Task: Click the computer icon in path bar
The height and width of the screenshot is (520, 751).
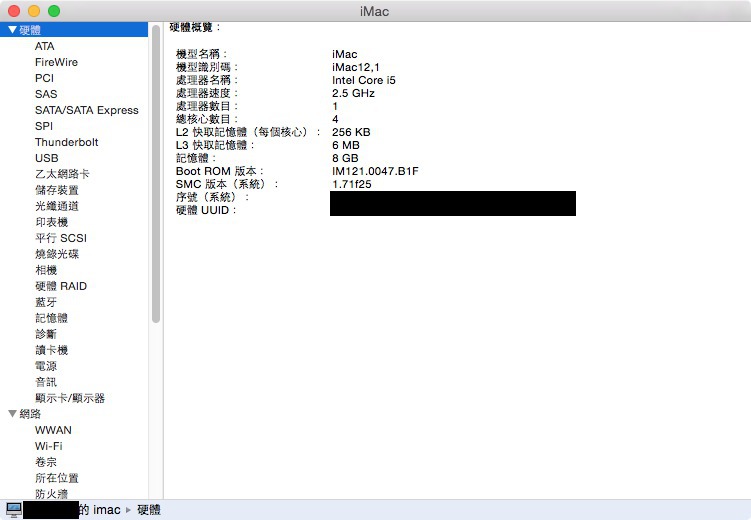Action: (x=13, y=510)
